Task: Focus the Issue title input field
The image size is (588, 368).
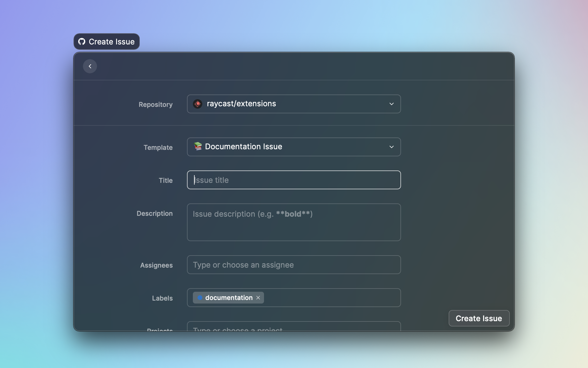Action: point(294,180)
